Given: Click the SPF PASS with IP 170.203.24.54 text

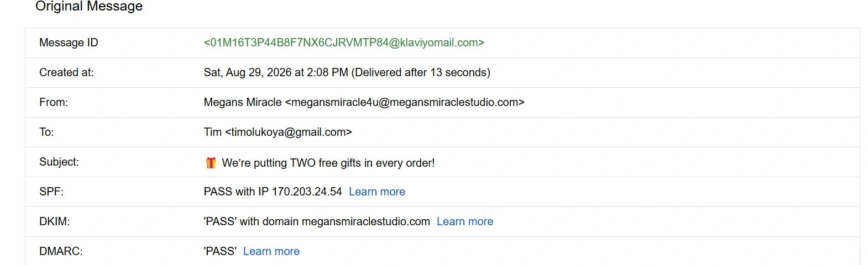Looking at the screenshot, I should tap(273, 192).
